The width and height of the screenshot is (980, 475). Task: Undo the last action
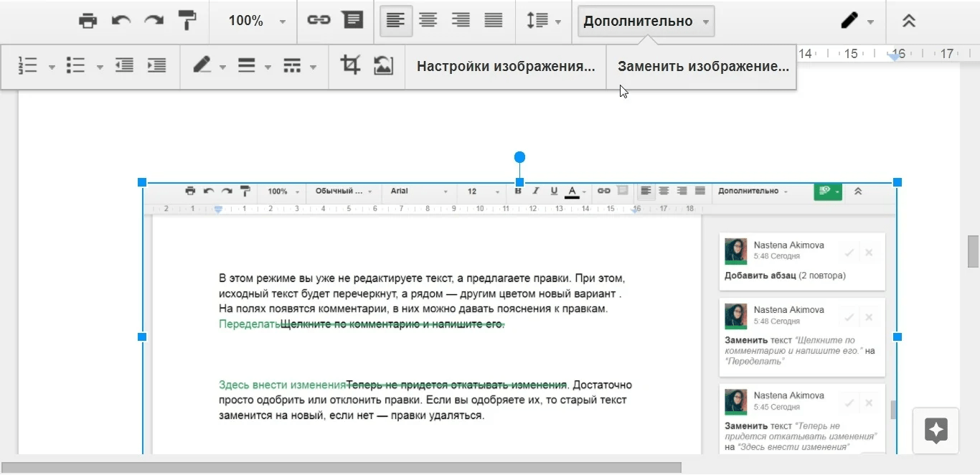[121, 21]
